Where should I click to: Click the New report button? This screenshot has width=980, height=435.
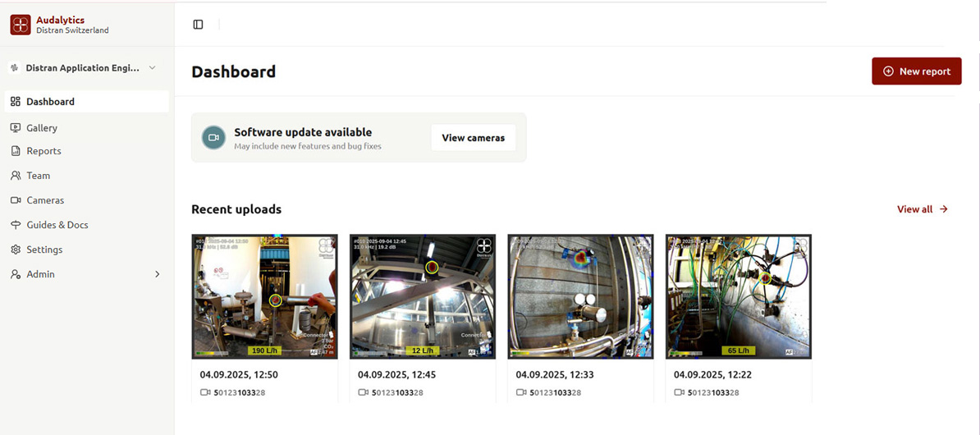pos(916,71)
